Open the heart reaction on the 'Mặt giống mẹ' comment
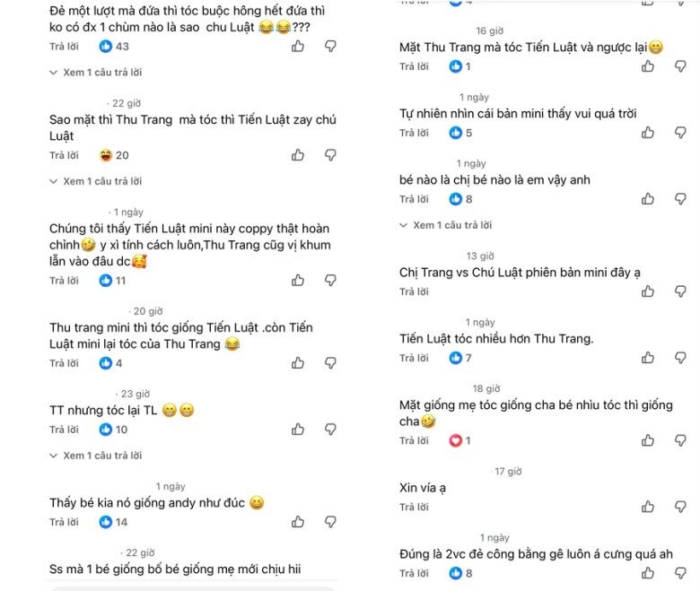The width and height of the screenshot is (700, 591). coord(461,440)
